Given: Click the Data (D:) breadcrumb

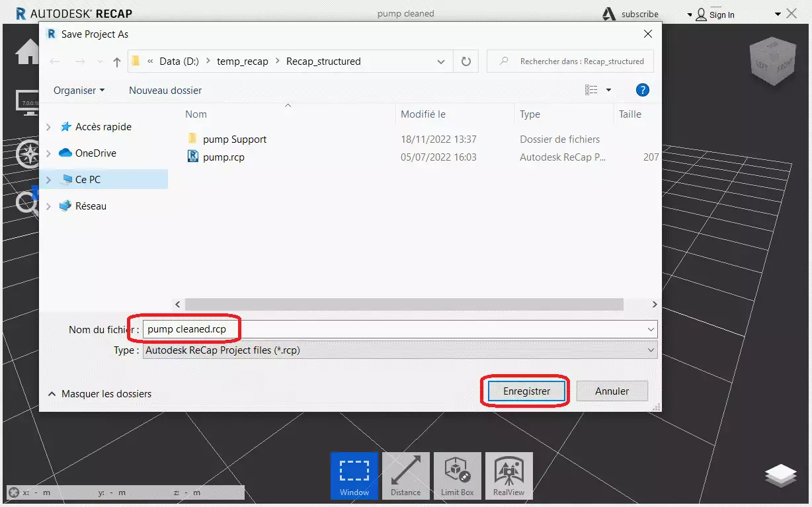Looking at the screenshot, I should tap(179, 61).
